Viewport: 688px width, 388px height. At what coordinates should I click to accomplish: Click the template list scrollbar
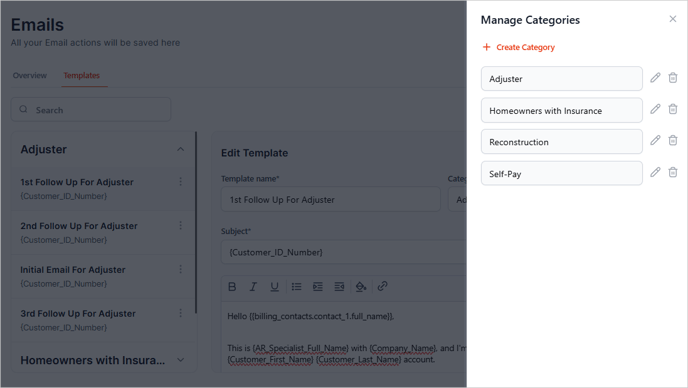tap(196, 223)
